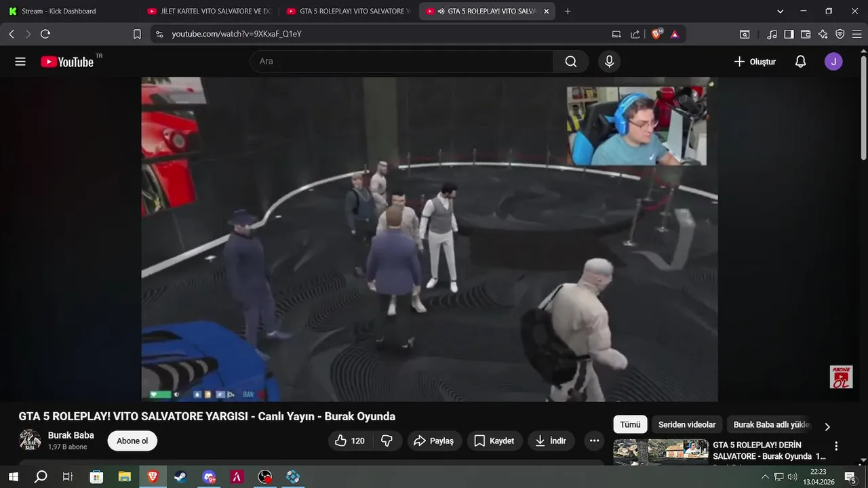Open the Windows Start menu
The height and width of the screenshot is (488, 868).
click(13, 477)
